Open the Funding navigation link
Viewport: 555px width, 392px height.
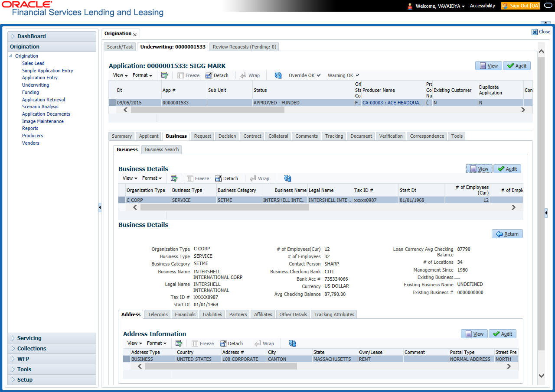(x=30, y=92)
